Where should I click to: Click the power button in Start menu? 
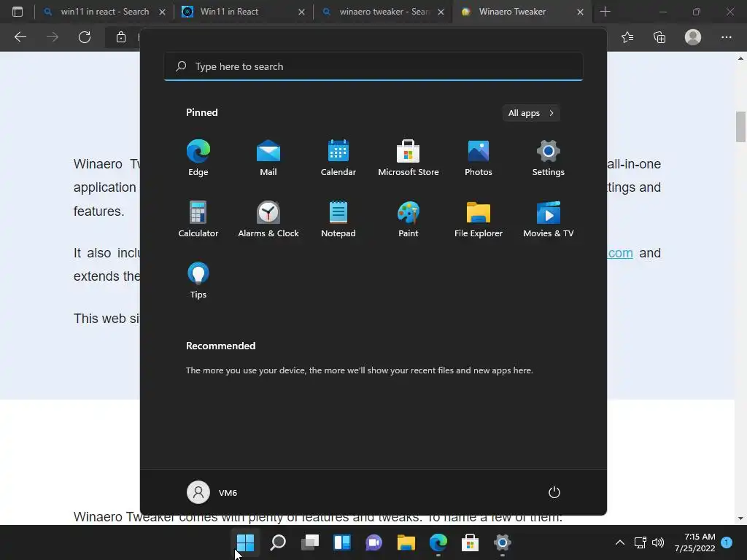tap(554, 492)
